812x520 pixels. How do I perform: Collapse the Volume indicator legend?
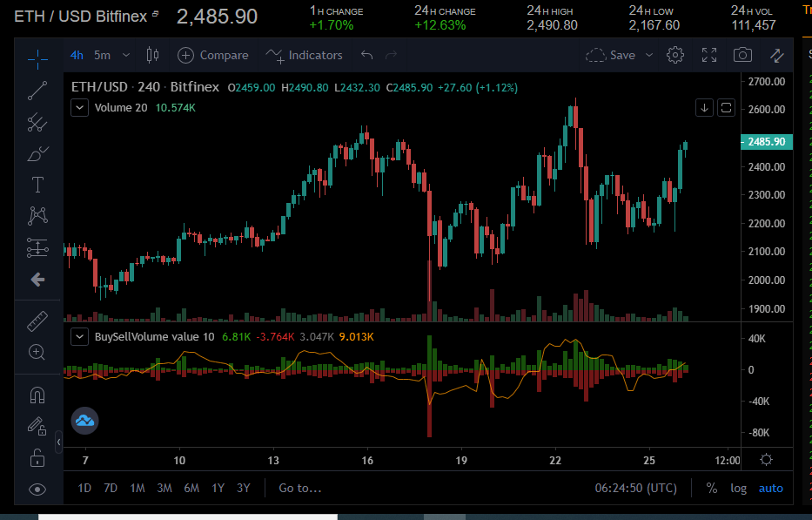79,108
